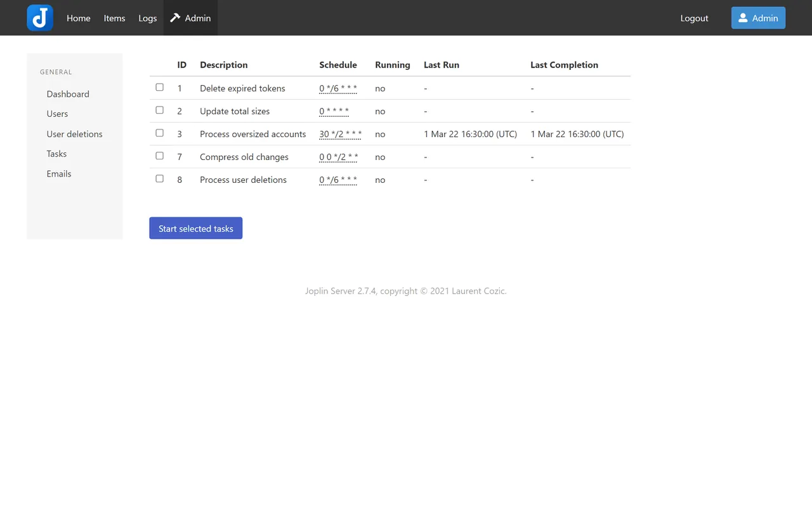Viewport: 812px width, 508px height.
Task: Check the Delete expired tokens checkbox
Action: point(160,88)
